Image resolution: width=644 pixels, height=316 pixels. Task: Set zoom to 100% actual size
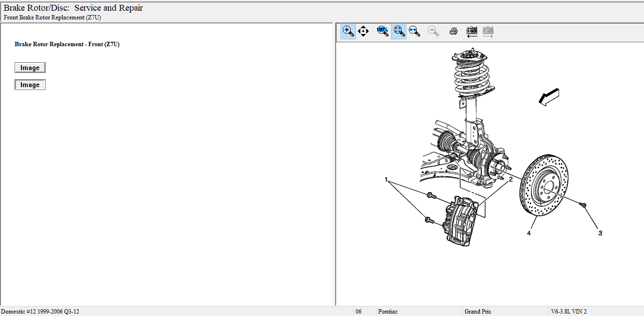click(x=383, y=32)
